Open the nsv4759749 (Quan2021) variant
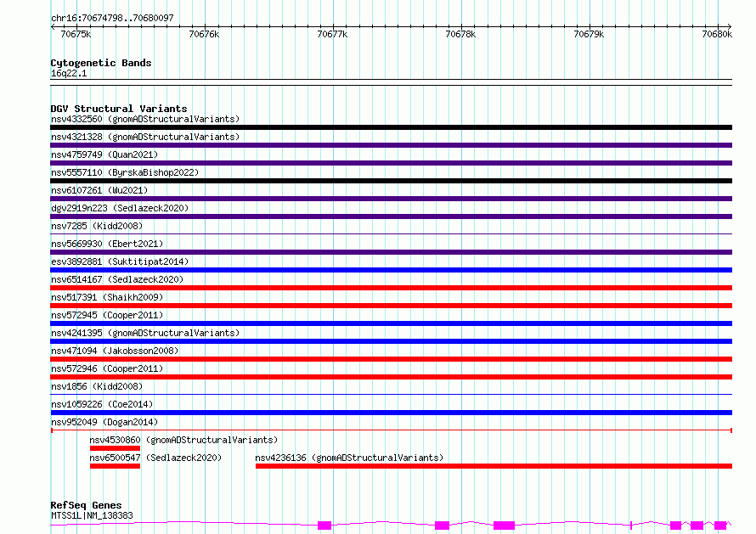This screenshot has height=534, width=756. pos(104,155)
